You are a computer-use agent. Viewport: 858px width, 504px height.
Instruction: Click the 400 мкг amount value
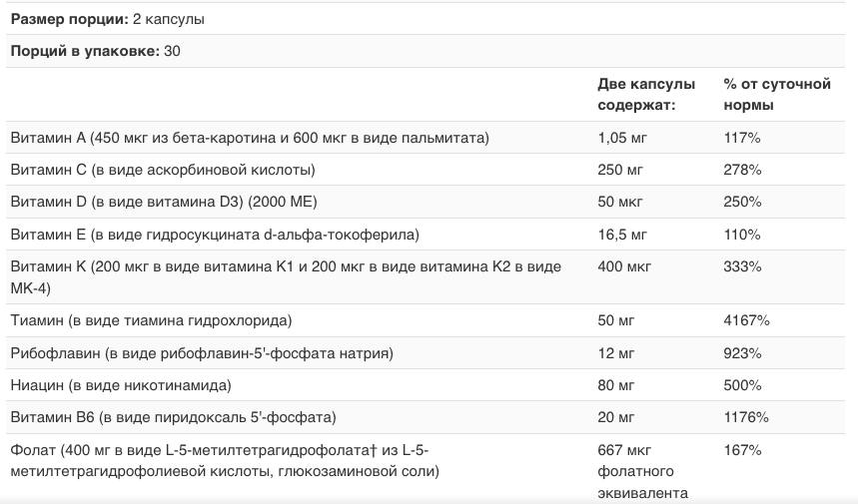click(x=624, y=266)
